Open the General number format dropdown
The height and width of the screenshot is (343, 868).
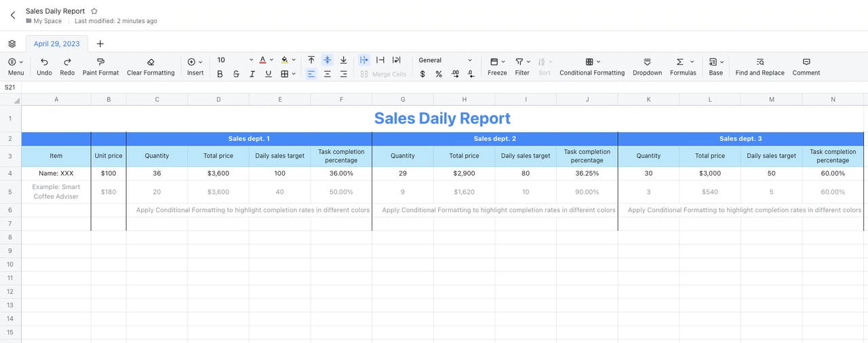(445, 60)
